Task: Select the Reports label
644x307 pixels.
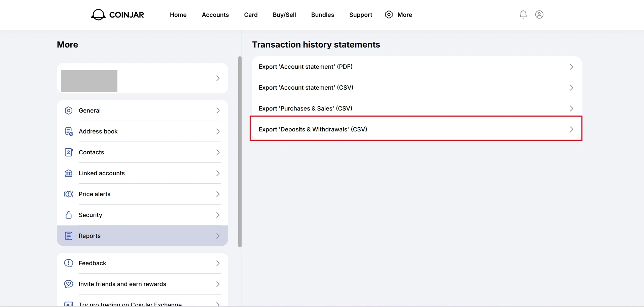Action: click(x=90, y=236)
